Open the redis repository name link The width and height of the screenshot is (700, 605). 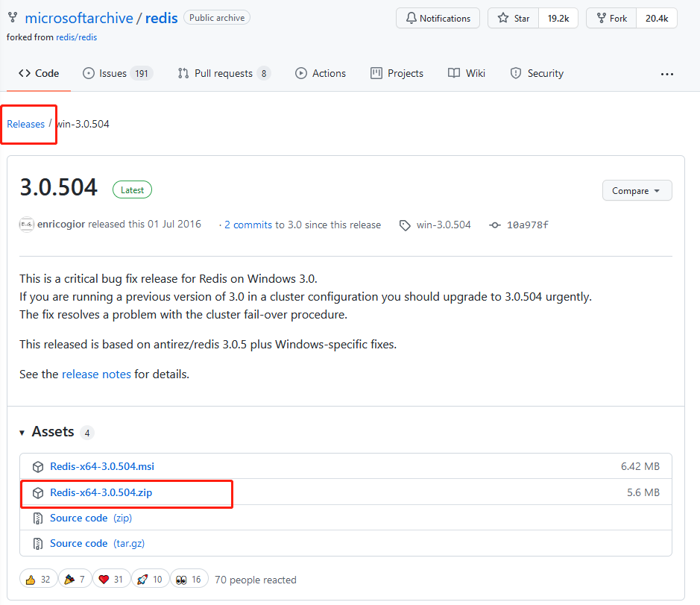click(162, 18)
